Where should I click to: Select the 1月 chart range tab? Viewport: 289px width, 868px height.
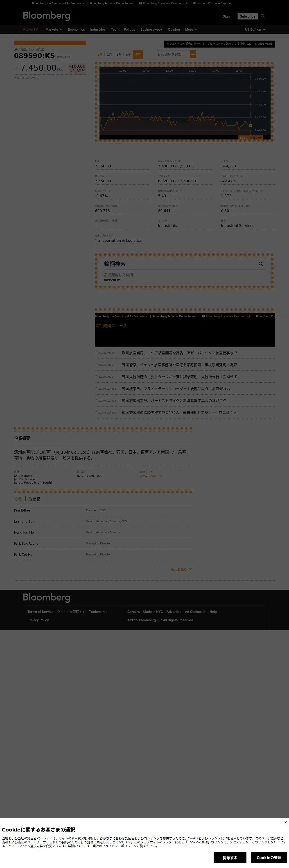[109, 55]
